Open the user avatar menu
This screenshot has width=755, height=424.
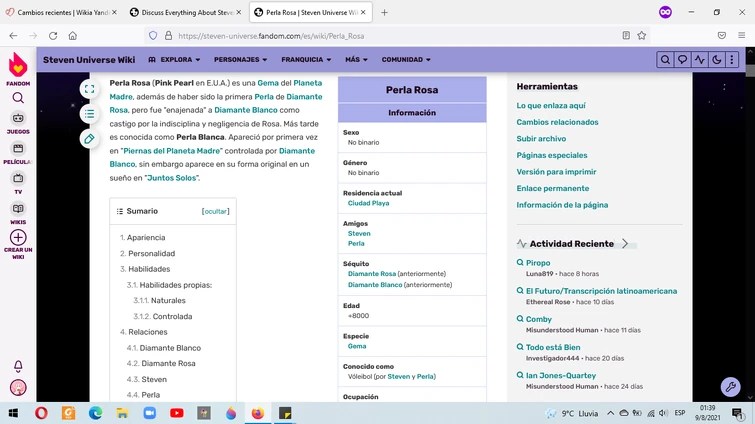click(x=18, y=387)
